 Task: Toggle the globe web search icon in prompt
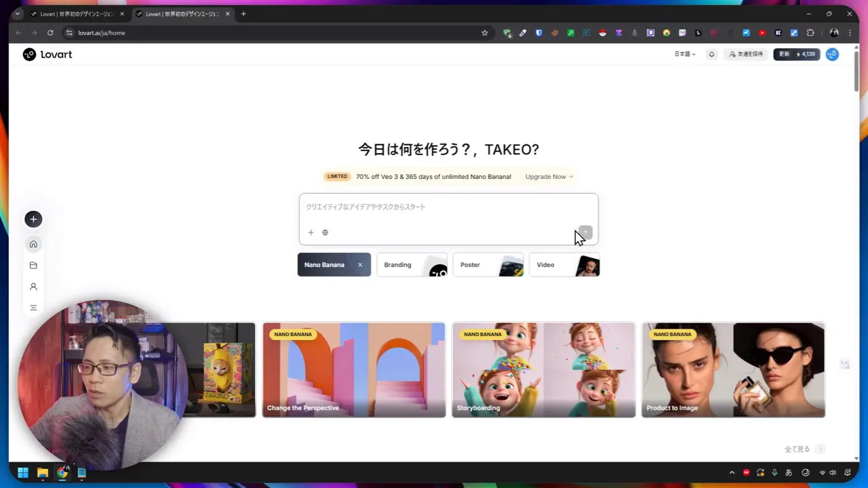click(325, 232)
